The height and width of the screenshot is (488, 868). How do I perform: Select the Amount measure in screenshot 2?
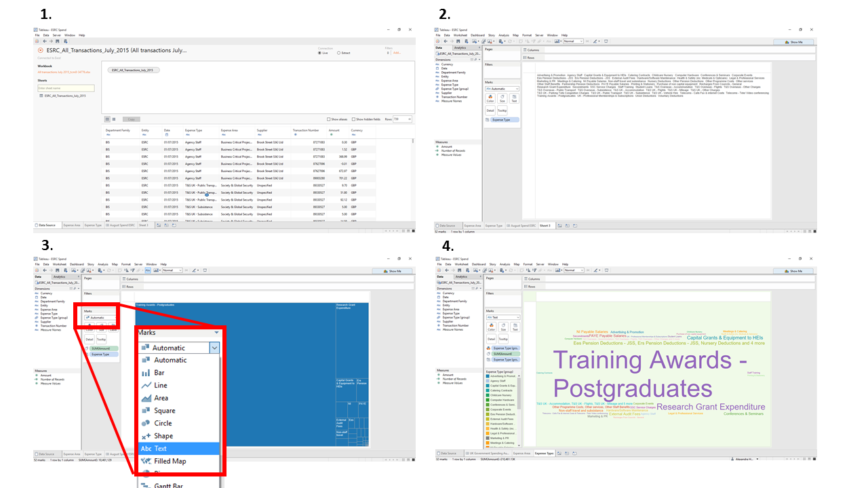pos(446,146)
